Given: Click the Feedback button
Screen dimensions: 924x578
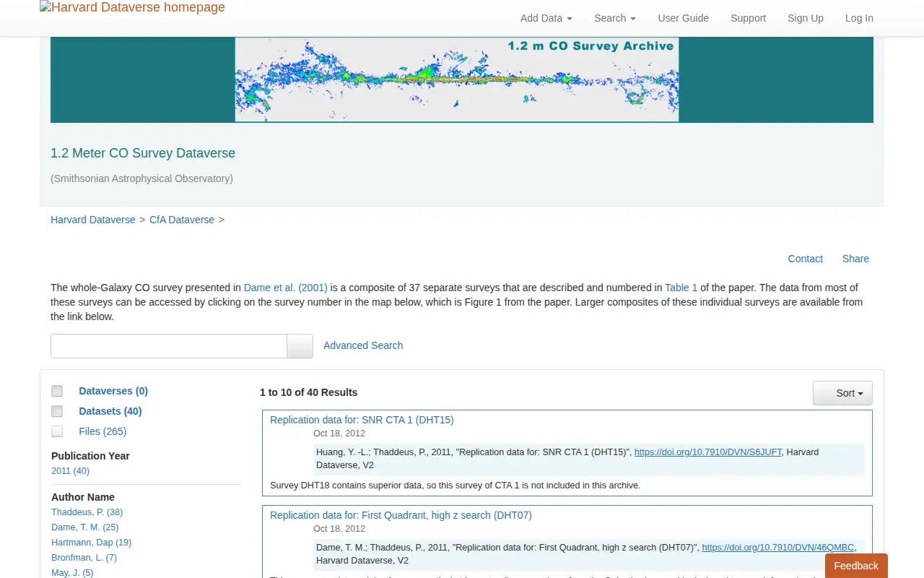Looking at the screenshot, I should tap(856, 566).
